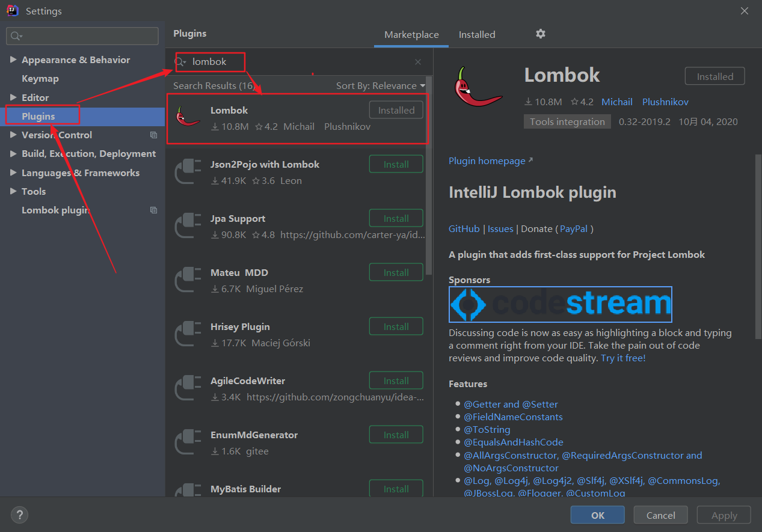Click the project-level icon beside Version Control

click(x=153, y=135)
